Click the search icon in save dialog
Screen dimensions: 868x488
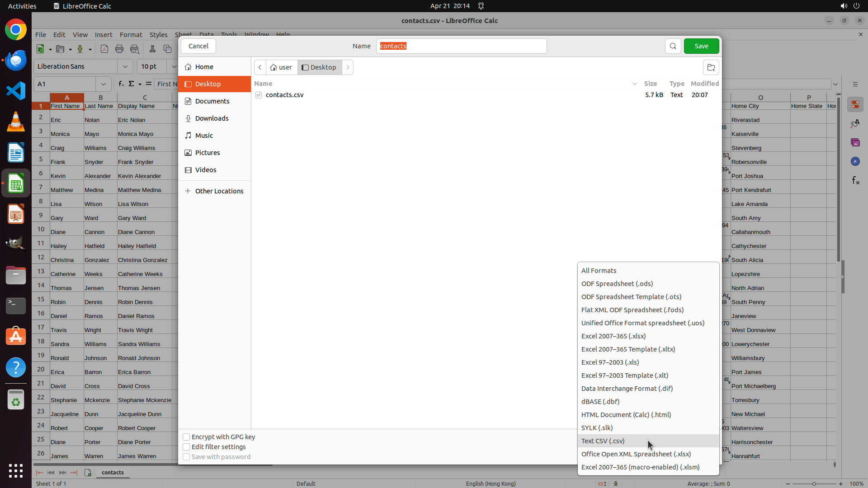point(673,46)
